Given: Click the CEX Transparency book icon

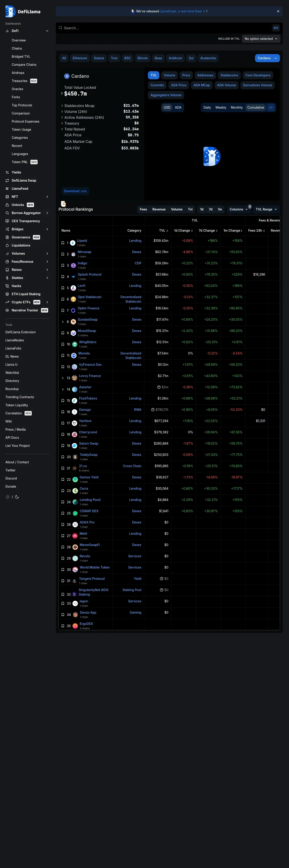Looking at the screenshot, I should (x=7, y=221).
